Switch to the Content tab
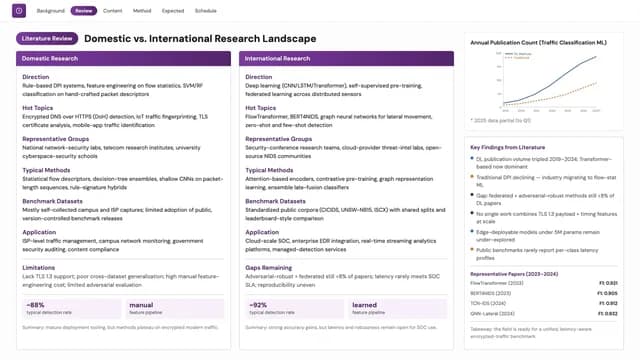640x360 pixels. (x=113, y=11)
